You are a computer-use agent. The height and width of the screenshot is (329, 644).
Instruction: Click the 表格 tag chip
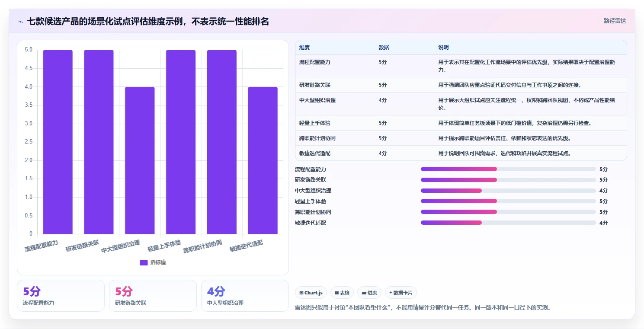[x=342, y=293]
